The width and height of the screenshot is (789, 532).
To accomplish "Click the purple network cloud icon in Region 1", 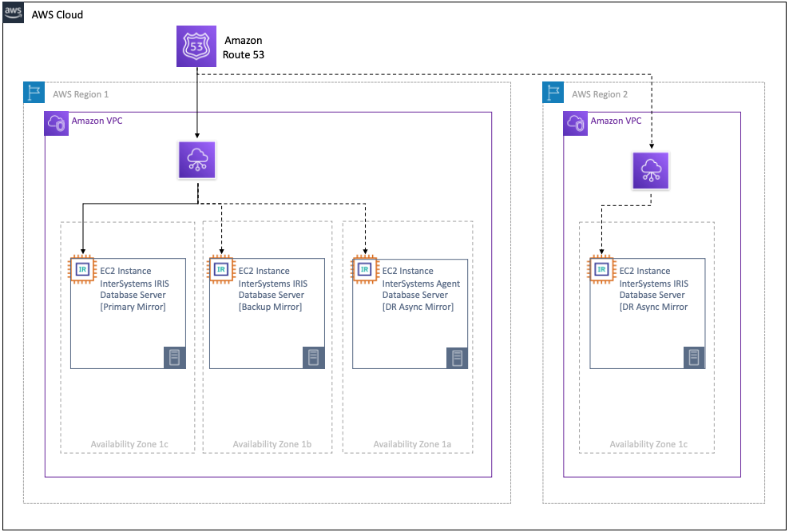I will 196,162.
